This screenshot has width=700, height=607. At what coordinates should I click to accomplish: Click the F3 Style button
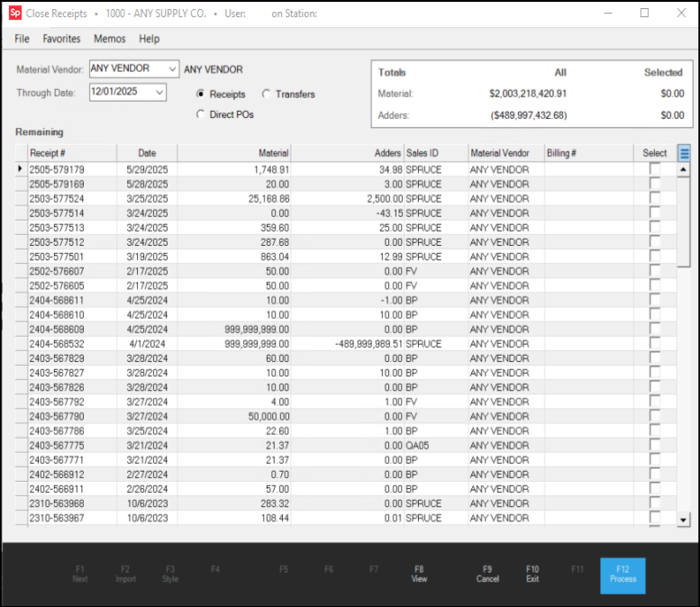(170, 574)
